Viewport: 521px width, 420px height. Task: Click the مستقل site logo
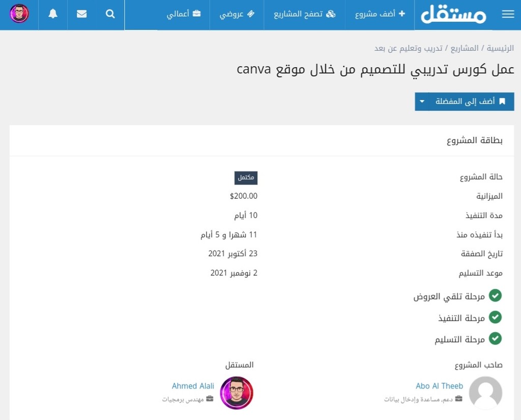point(453,14)
